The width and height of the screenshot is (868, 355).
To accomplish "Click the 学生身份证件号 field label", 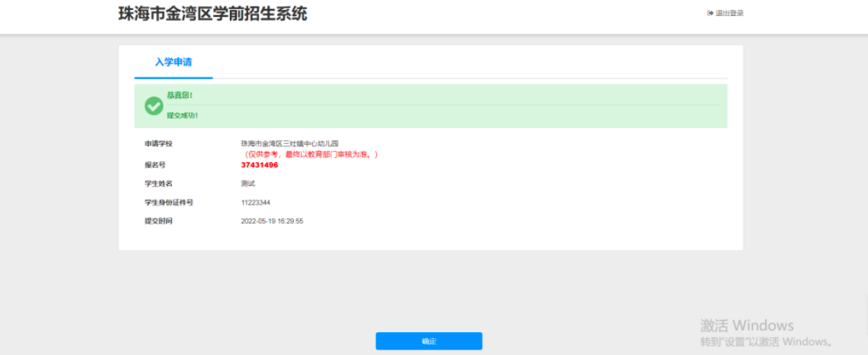I will click(169, 203).
